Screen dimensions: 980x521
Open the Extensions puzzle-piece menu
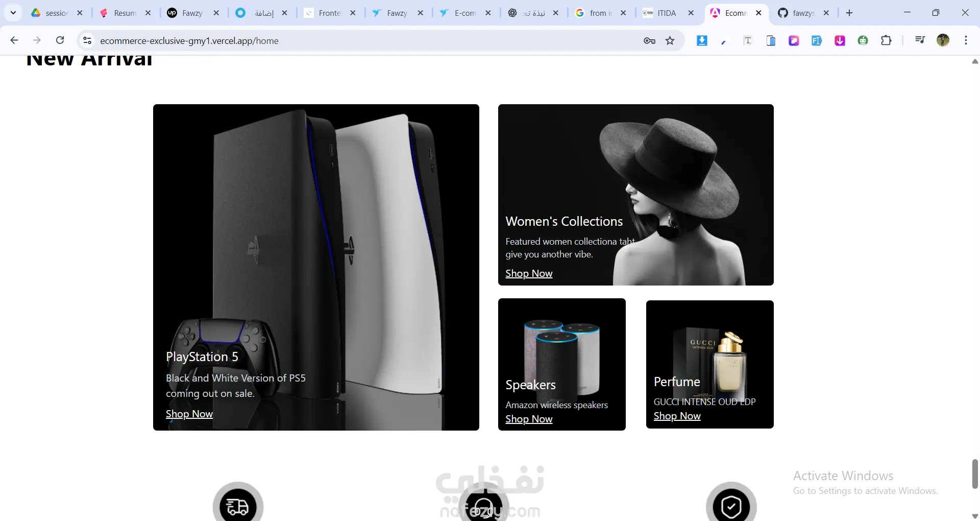[x=887, y=40]
